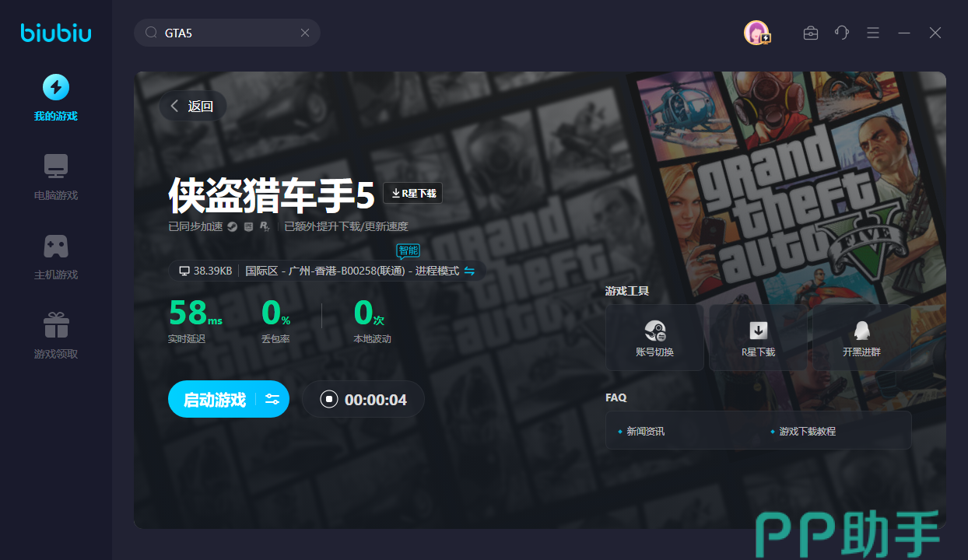The width and height of the screenshot is (968, 560).
Task: Open My Games lightning icon in sidebar
Action: tap(55, 87)
